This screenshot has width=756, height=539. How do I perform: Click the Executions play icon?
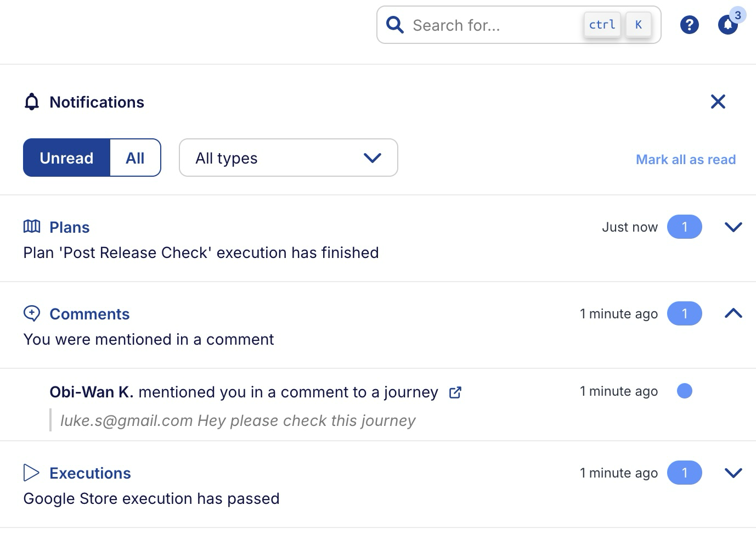(31, 473)
